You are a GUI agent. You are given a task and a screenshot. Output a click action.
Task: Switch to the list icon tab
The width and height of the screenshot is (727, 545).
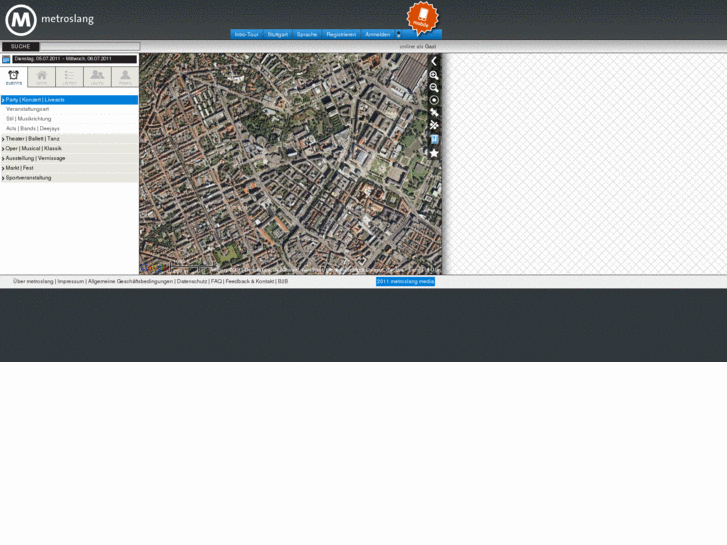click(70, 77)
